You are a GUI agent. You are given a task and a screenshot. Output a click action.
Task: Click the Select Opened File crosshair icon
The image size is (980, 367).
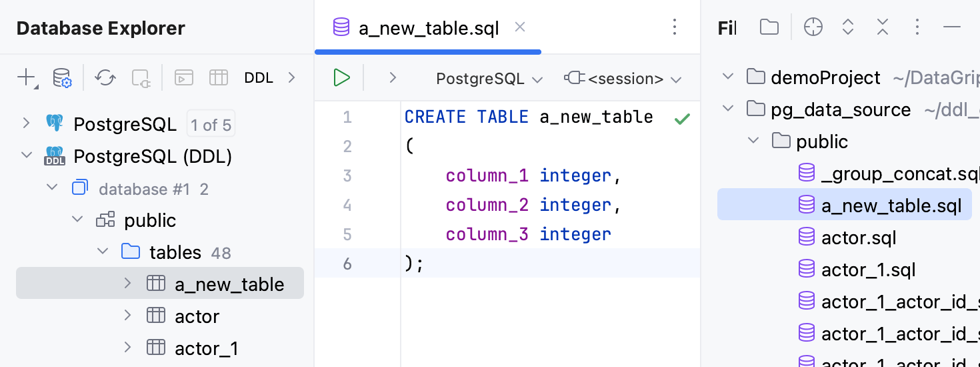coord(813,27)
